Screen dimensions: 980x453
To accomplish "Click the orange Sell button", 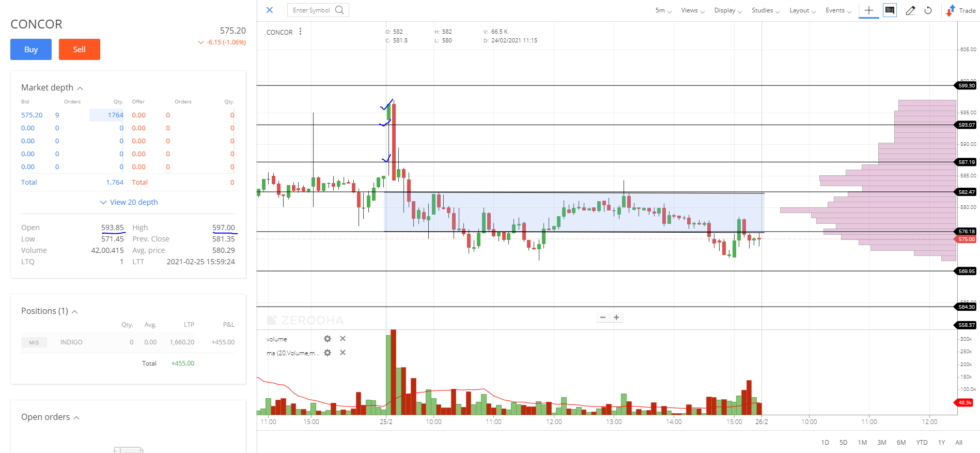I will pyautogui.click(x=80, y=50).
